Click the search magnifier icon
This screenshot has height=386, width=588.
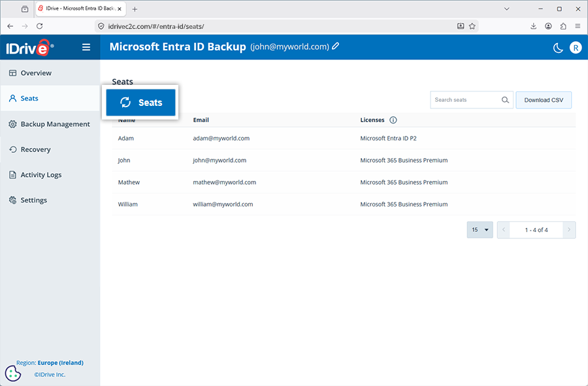[505, 100]
